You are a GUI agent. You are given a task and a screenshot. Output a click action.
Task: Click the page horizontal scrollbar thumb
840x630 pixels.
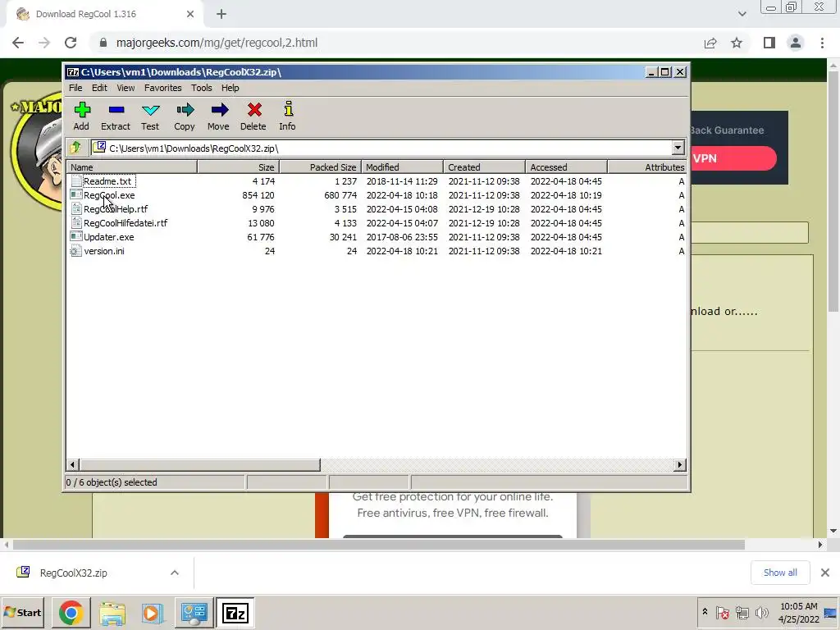(x=379, y=545)
